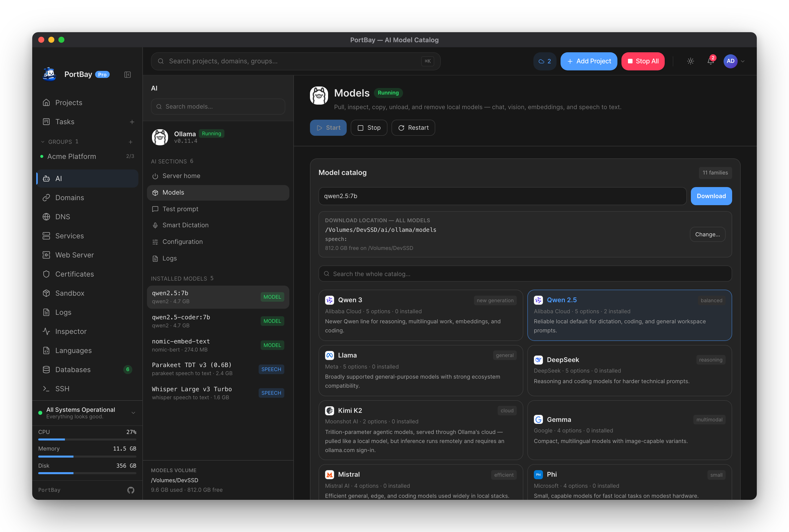Click the Add Project button

click(589, 61)
